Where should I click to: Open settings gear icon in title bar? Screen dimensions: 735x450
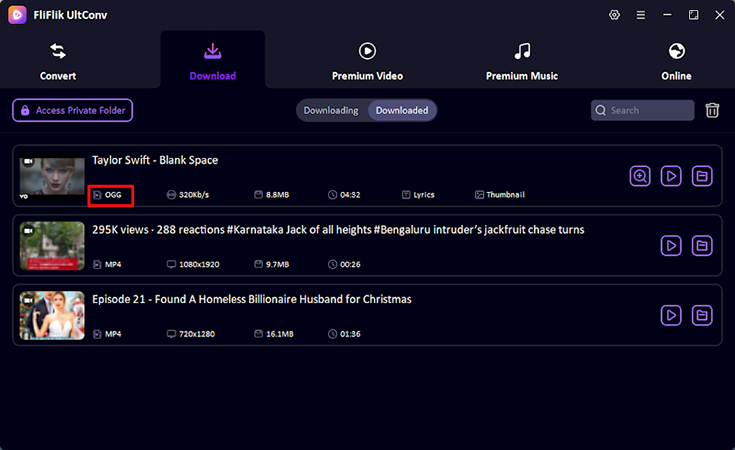click(x=614, y=15)
